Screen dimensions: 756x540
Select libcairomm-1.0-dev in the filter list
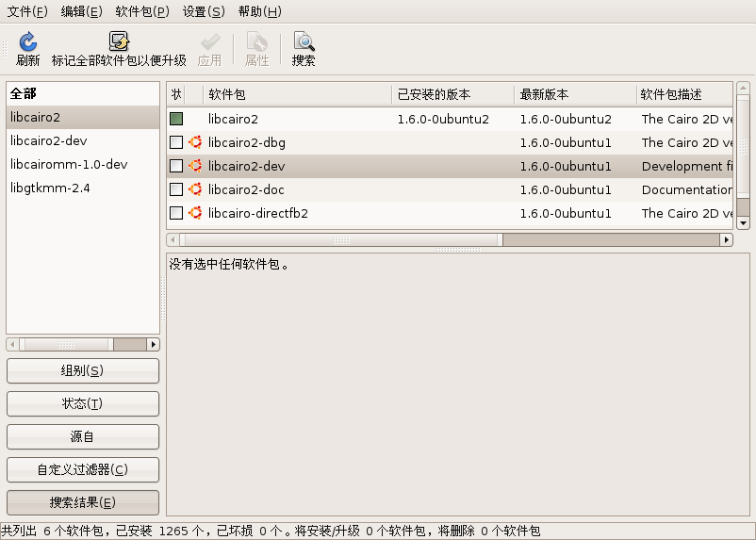[x=83, y=164]
